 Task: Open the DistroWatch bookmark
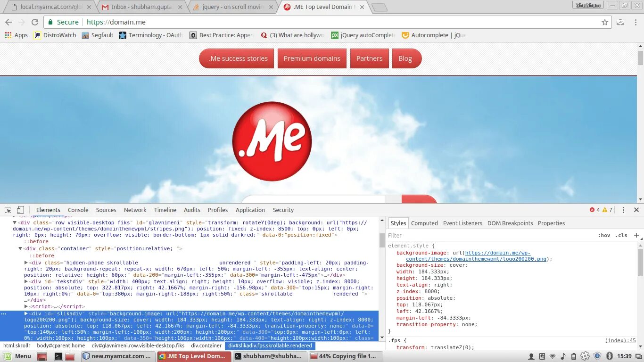[55, 35]
